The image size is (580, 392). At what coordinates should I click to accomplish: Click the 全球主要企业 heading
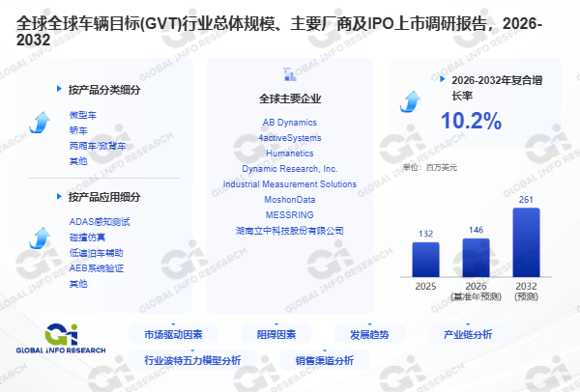tap(290, 98)
